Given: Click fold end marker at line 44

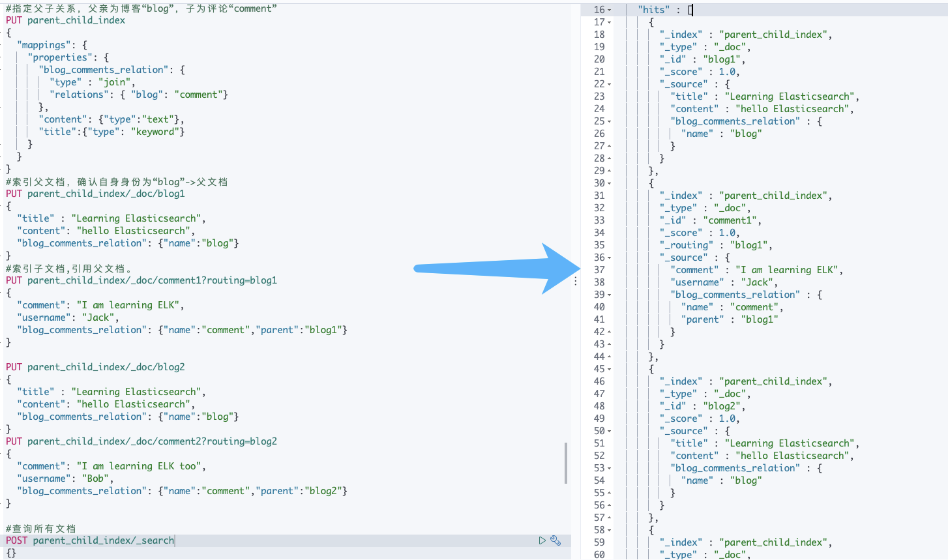Looking at the screenshot, I should pyautogui.click(x=610, y=357).
